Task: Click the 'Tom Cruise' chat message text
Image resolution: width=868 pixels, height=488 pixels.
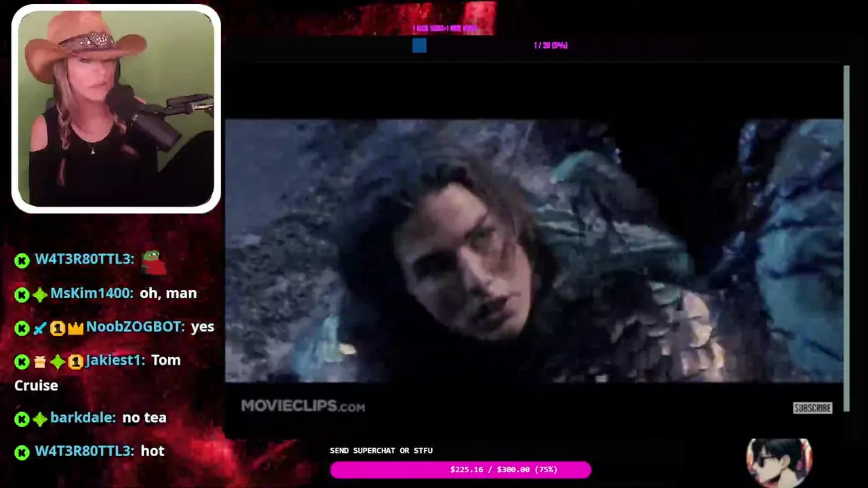Action: pyautogui.click(x=98, y=373)
